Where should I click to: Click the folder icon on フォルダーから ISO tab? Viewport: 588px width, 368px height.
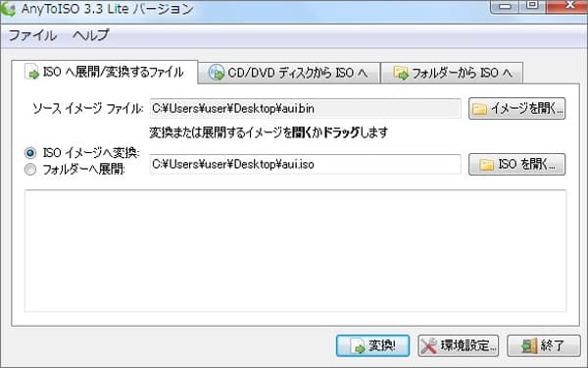401,73
